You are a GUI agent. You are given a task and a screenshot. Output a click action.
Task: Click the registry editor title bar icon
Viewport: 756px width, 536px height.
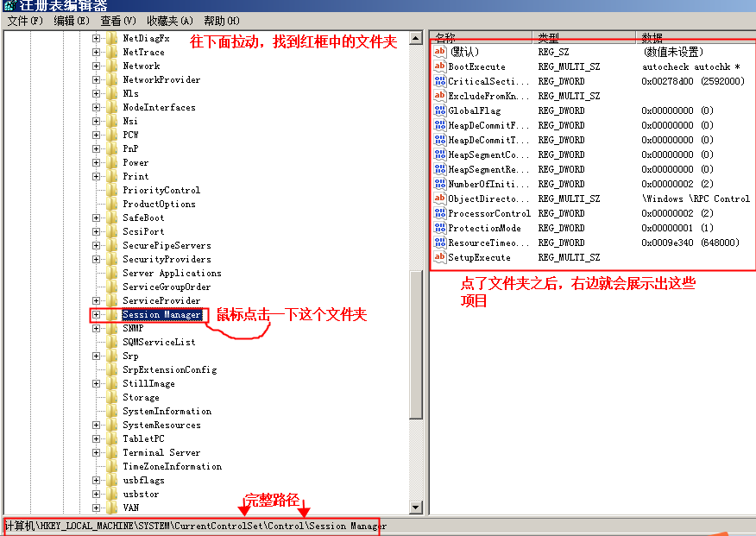coord(9,5)
